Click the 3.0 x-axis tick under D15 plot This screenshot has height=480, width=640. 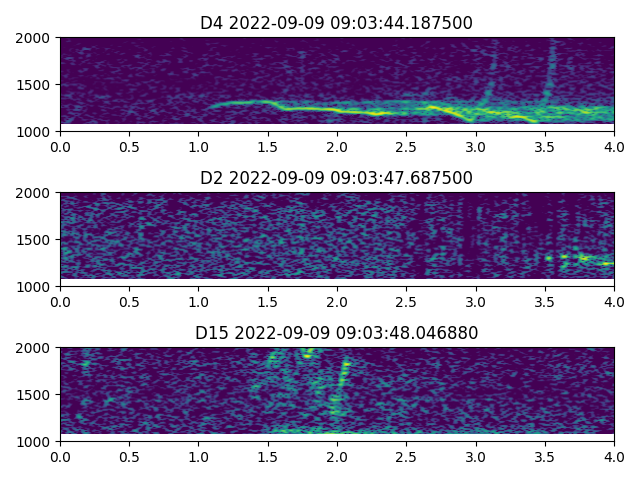476,457
